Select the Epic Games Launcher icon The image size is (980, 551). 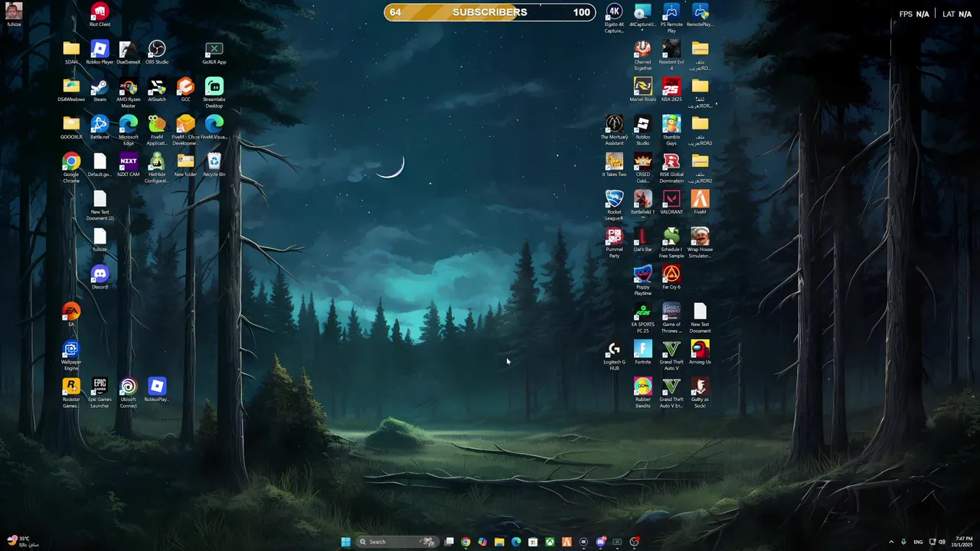[100, 393]
